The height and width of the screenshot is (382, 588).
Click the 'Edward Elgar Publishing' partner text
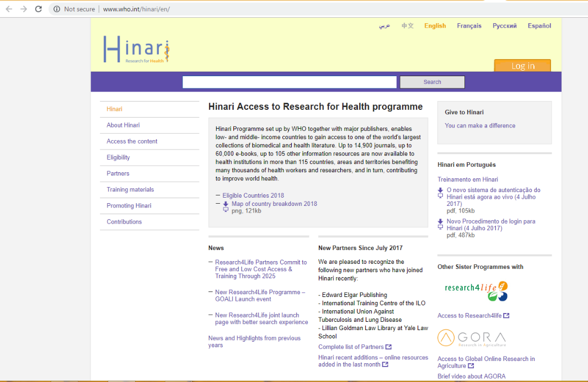[x=354, y=295]
